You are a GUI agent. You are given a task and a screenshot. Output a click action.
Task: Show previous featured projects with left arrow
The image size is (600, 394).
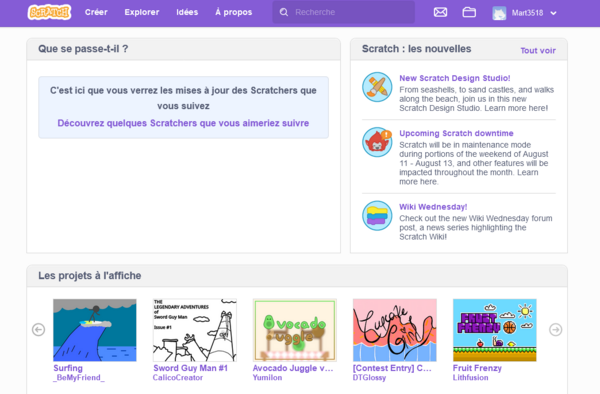pyautogui.click(x=38, y=329)
